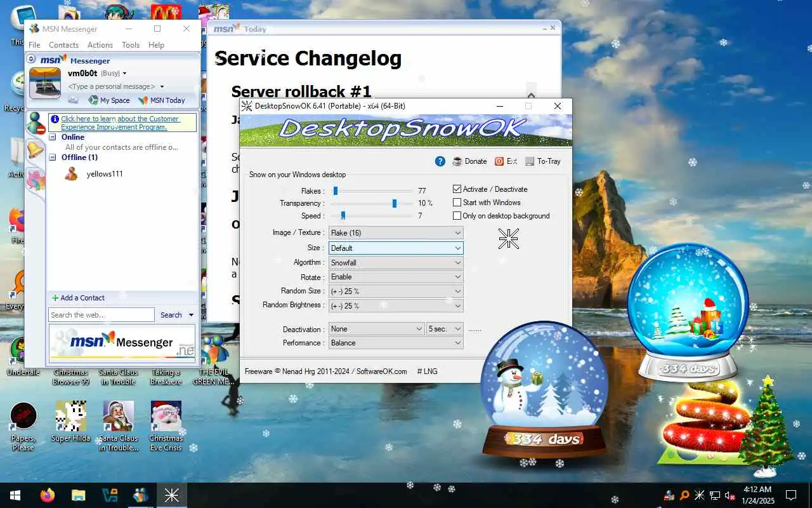Open the Tools menu
The image size is (812, 508).
[131, 45]
